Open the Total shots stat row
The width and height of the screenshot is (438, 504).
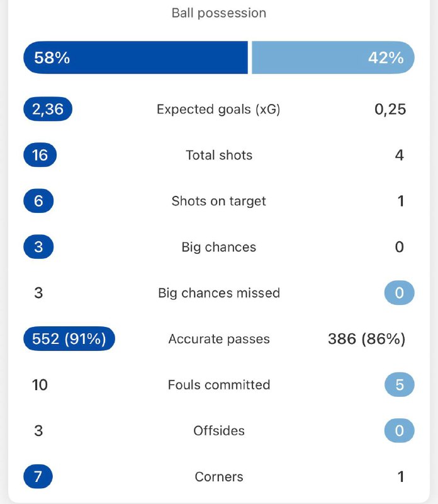(x=218, y=154)
